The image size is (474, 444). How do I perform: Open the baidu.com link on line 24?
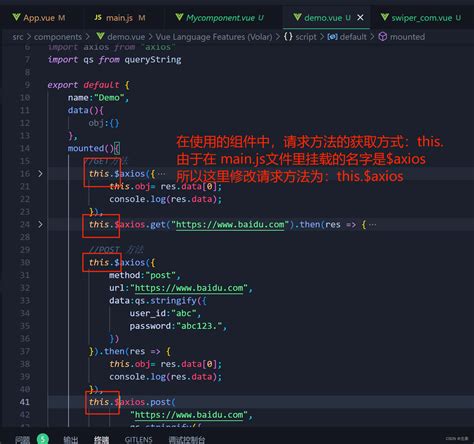tap(230, 225)
